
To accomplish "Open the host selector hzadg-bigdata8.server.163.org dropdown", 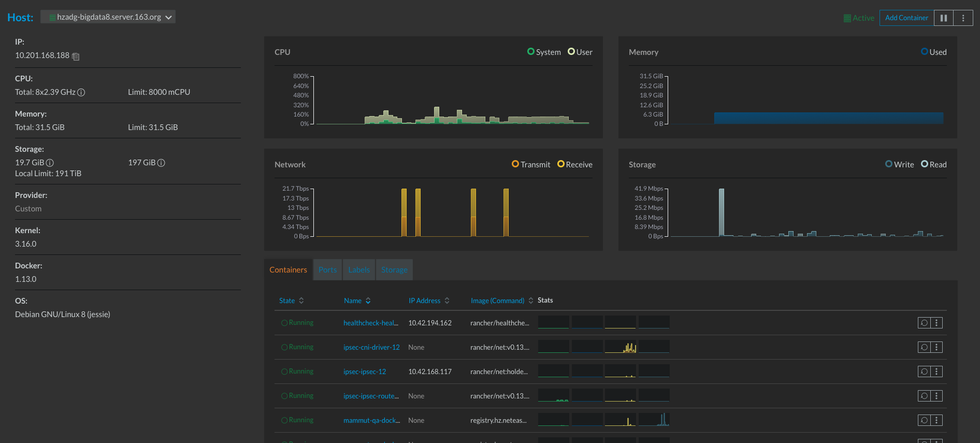I will click(108, 17).
